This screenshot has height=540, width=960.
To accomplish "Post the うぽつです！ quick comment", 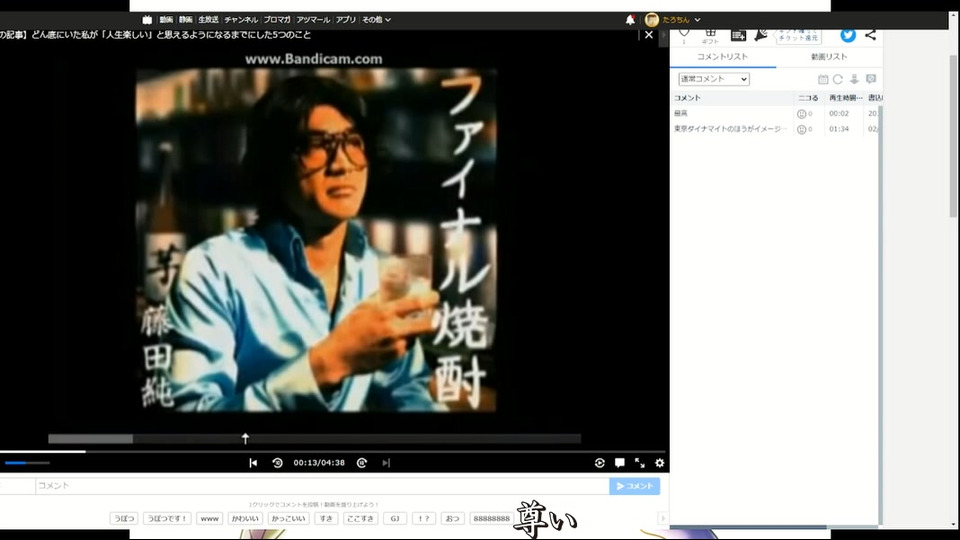I will pos(167,519).
